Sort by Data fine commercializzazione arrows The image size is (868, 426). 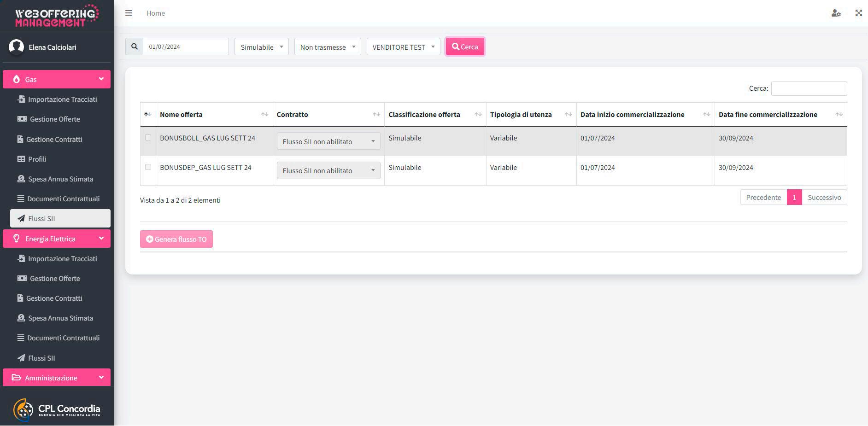click(839, 114)
